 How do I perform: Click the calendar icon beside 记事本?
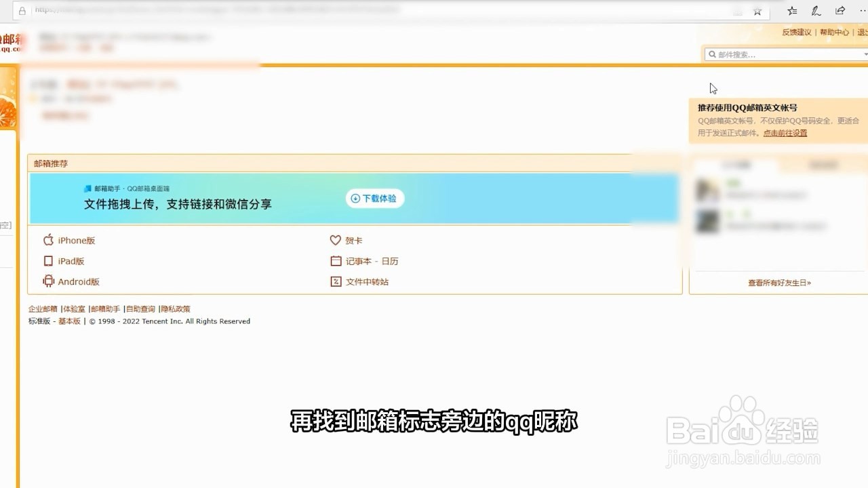336,261
